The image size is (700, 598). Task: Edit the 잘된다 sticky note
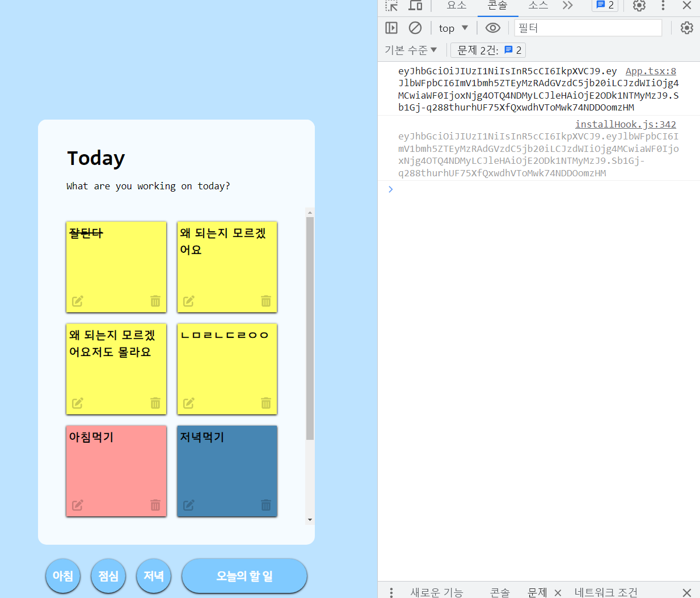click(x=78, y=301)
